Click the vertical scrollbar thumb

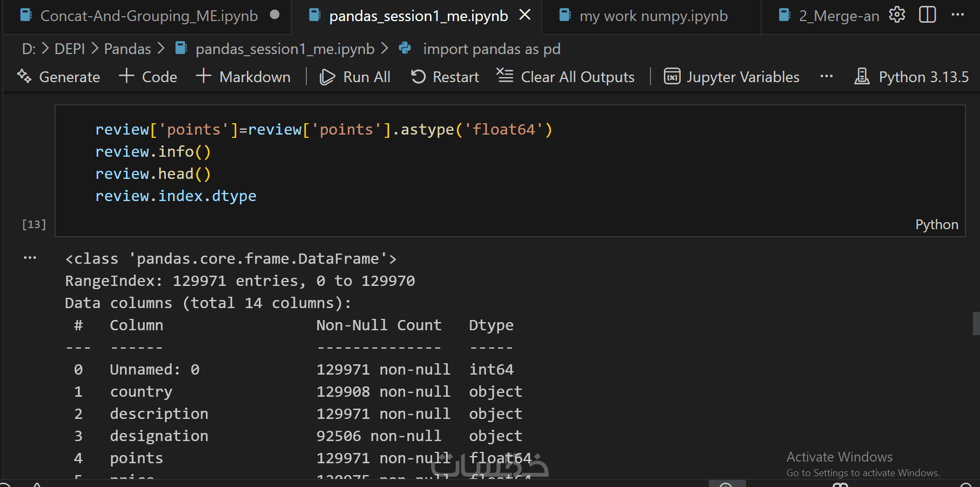click(x=976, y=323)
